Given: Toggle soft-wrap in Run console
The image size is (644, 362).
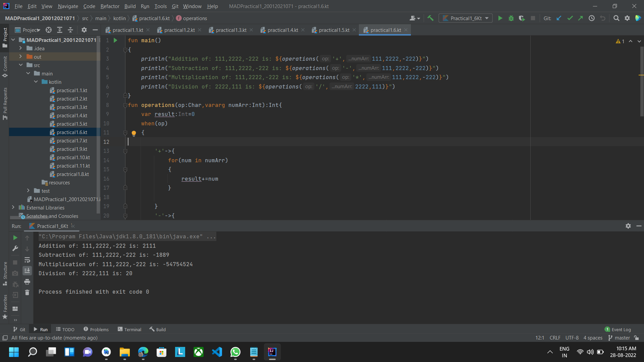Looking at the screenshot, I should 27,260.
